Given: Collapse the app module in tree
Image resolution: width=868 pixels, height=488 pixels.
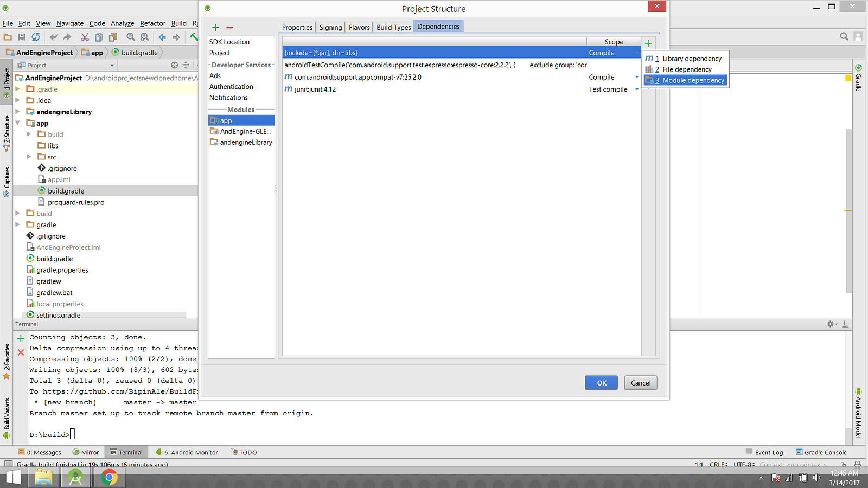Looking at the screenshot, I should 17,123.
